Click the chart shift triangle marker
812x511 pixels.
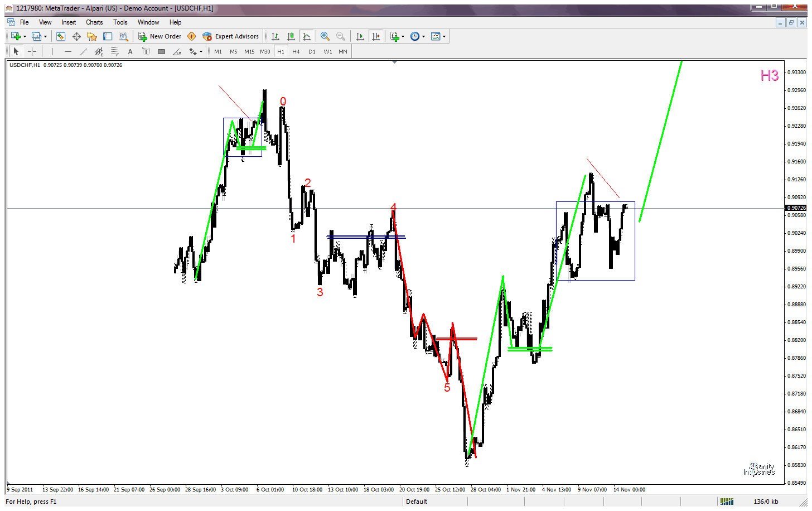[x=394, y=62]
